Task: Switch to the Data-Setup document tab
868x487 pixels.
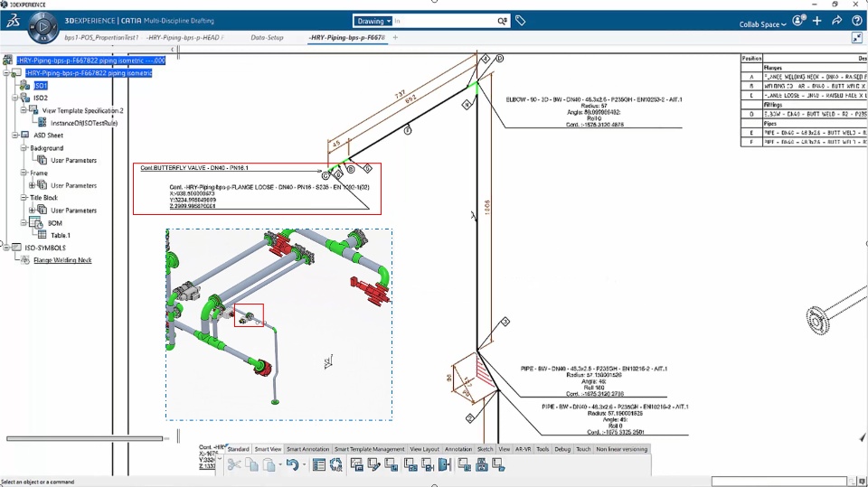Action: [x=267, y=38]
